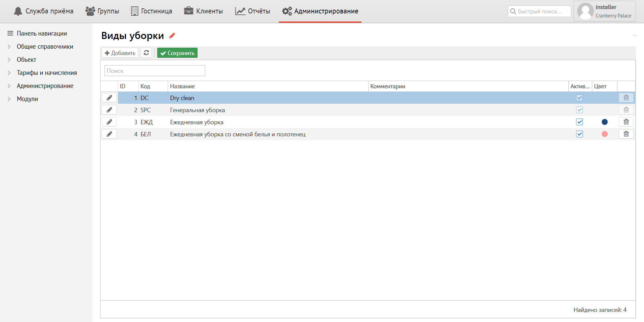Click the Поиск field above the table
The width and height of the screenshot is (644, 322).
point(155,71)
